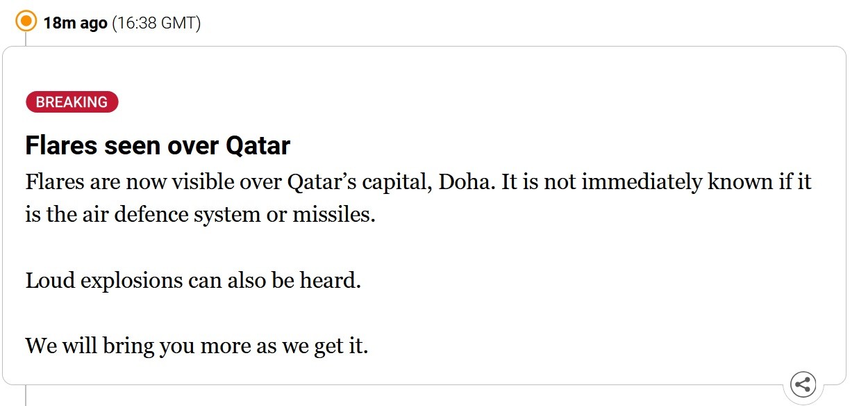The image size is (868, 406).
Task: Click the "18m ago" timestamp
Action: tap(76, 23)
